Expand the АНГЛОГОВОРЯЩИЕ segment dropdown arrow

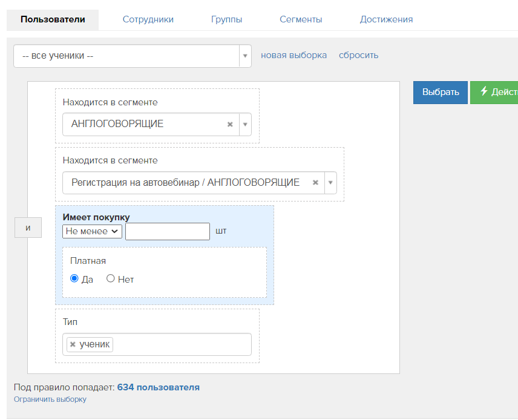[245, 124]
